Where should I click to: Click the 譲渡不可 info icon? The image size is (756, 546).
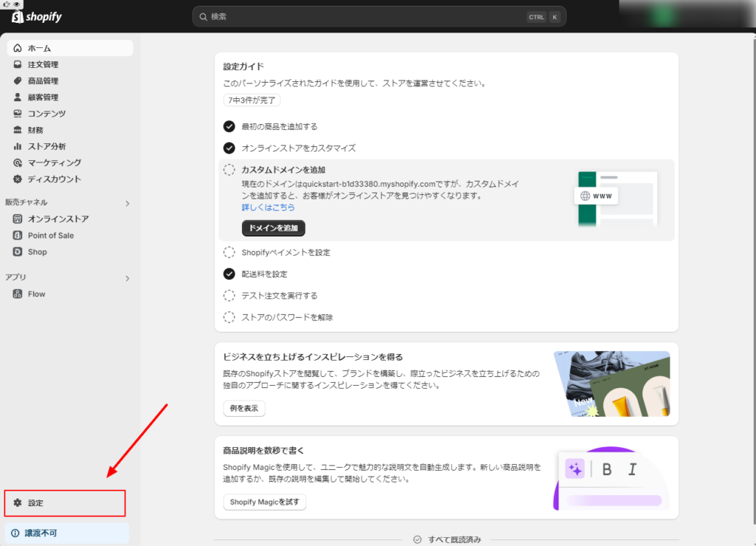[16, 533]
